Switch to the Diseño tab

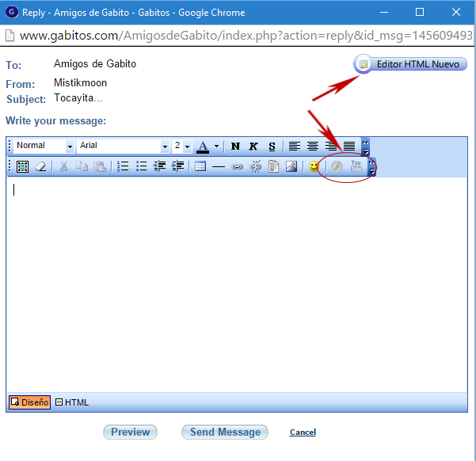pyautogui.click(x=30, y=402)
